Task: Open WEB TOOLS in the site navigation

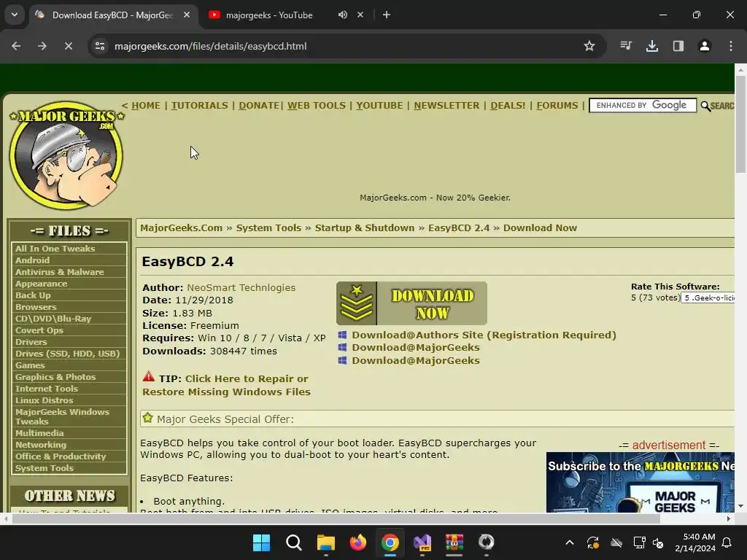Action: click(x=317, y=105)
